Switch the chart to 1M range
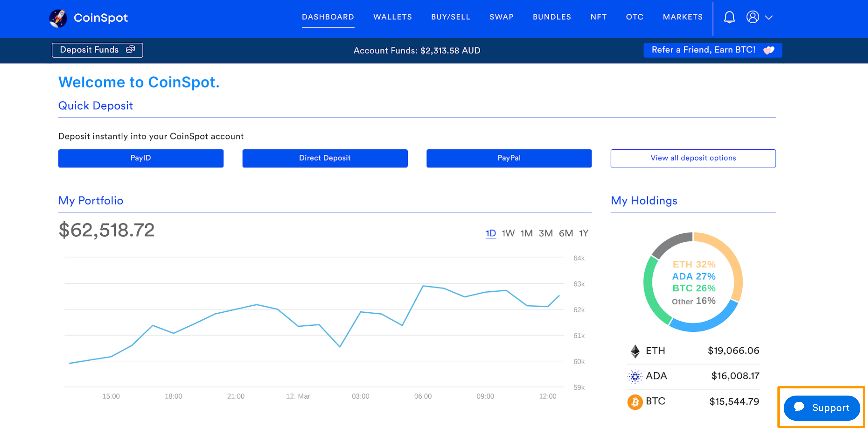The width and height of the screenshot is (868, 433). click(x=526, y=233)
